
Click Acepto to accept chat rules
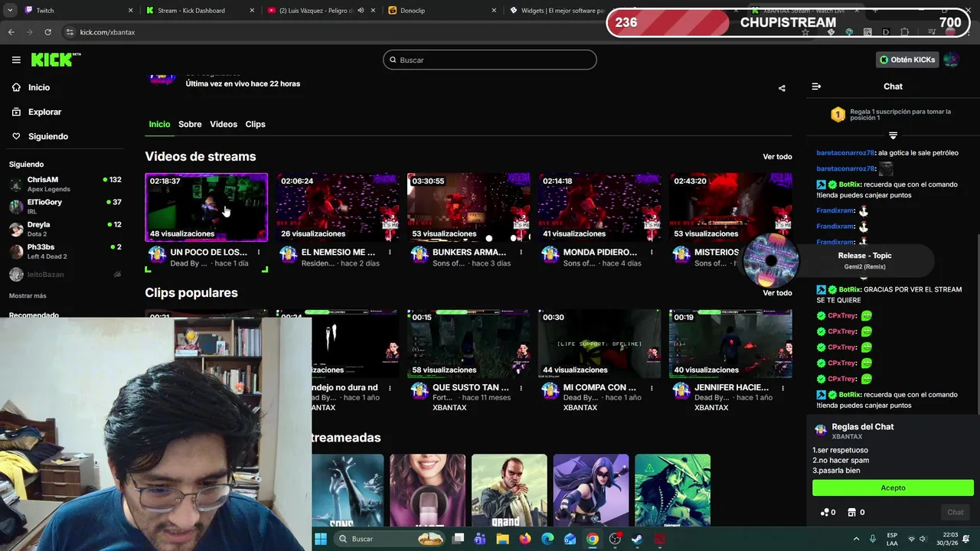pyautogui.click(x=893, y=487)
